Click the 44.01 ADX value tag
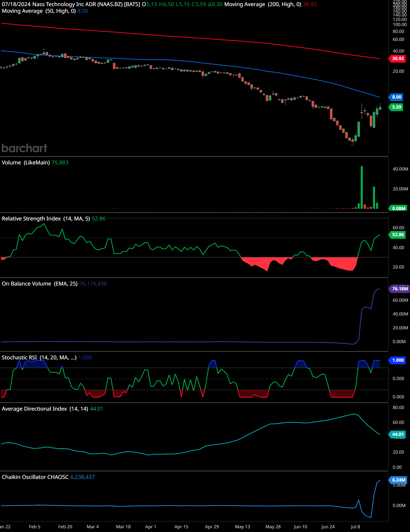The width and height of the screenshot is (410, 532). pyautogui.click(x=398, y=434)
